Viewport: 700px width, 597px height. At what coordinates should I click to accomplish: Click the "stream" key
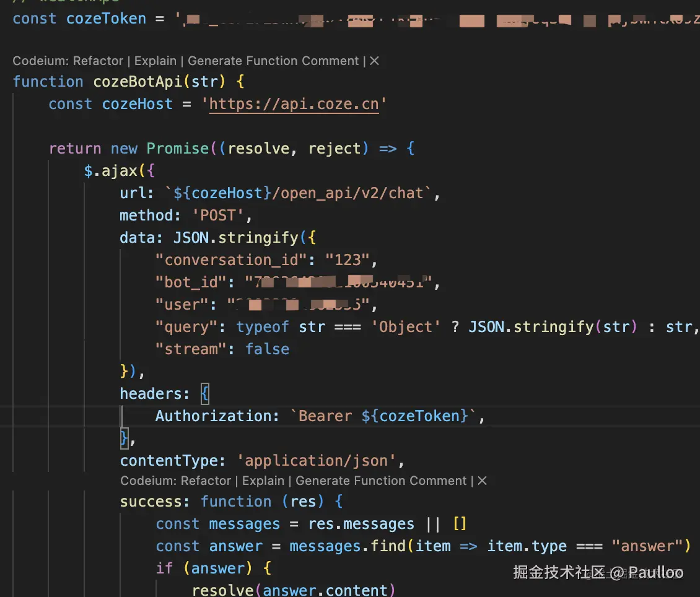[191, 349]
